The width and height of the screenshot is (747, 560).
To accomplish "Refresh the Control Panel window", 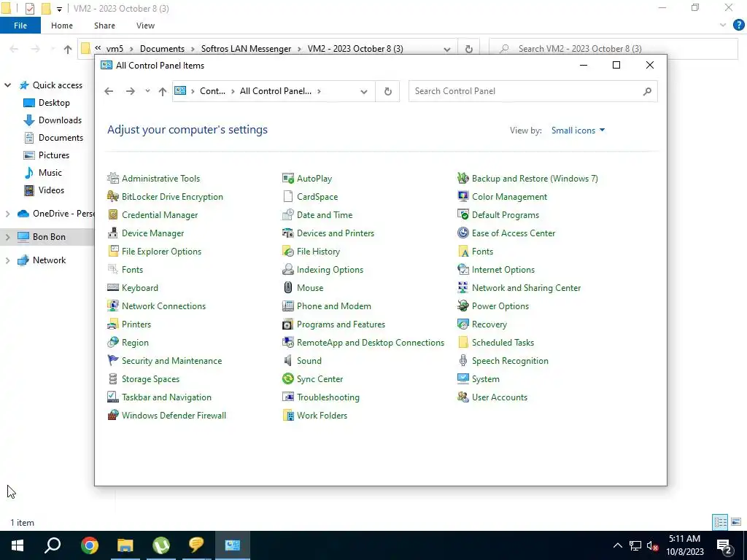I will pos(388,91).
